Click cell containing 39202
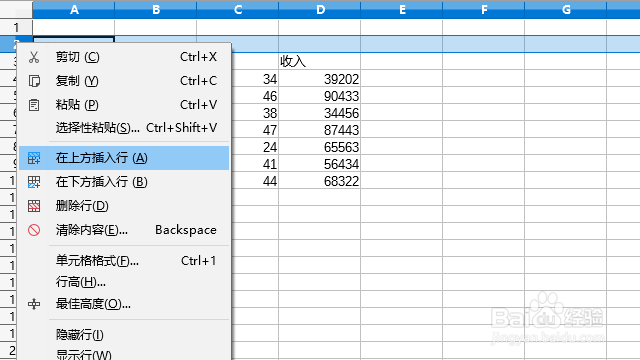 point(320,79)
